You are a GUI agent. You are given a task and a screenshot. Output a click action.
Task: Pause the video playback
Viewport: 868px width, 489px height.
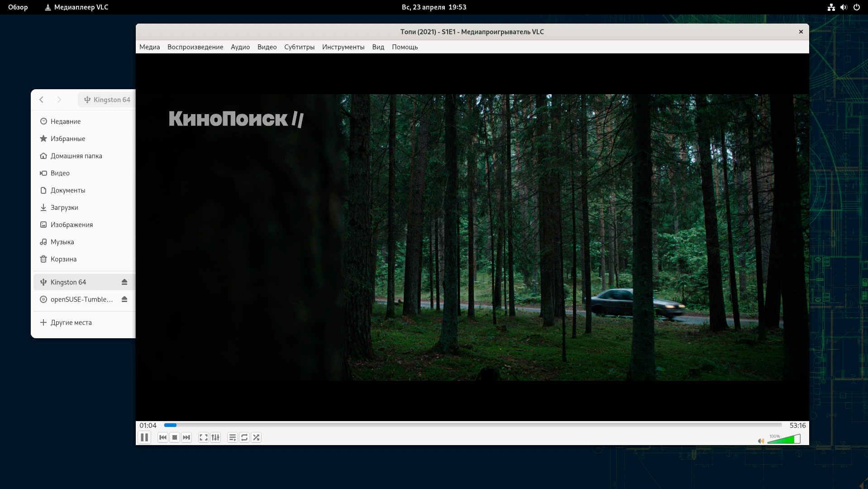(144, 437)
